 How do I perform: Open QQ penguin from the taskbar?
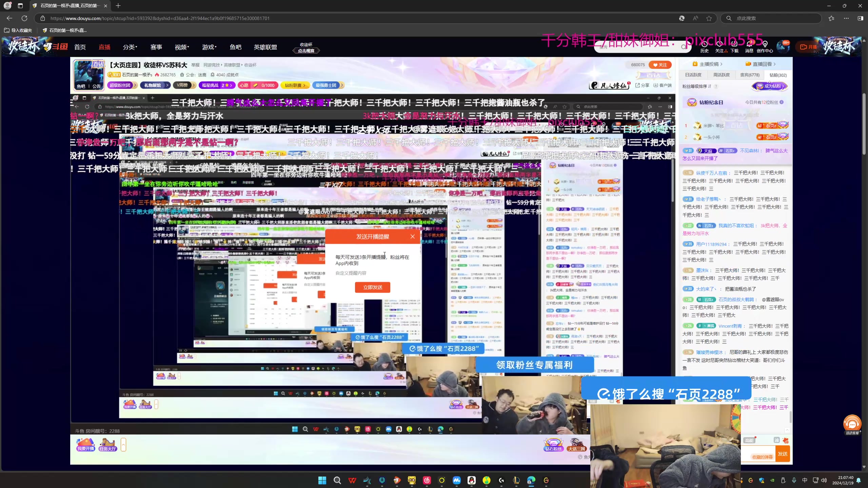click(x=471, y=480)
